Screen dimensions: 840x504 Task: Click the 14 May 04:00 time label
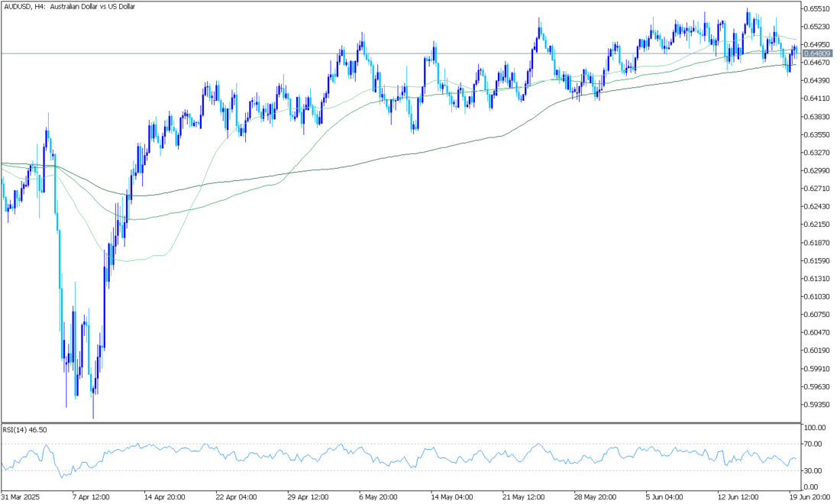(x=451, y=497)
